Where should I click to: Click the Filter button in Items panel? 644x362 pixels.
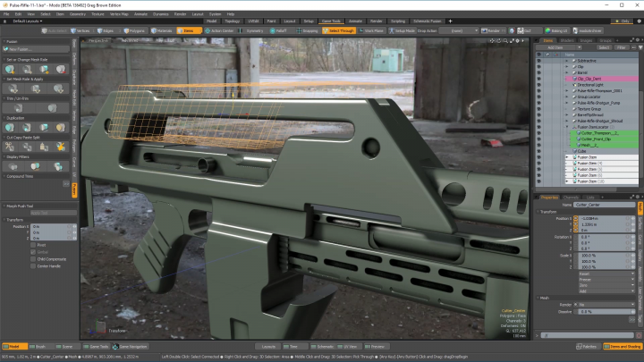tap(623, 47)
